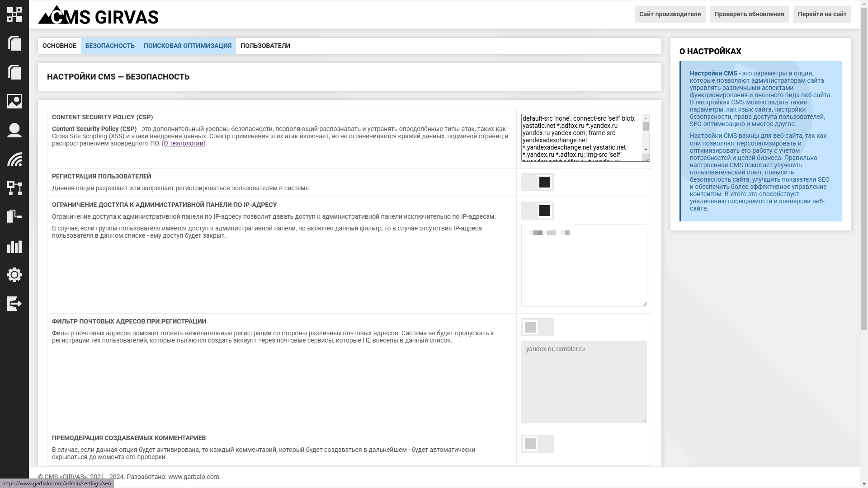Toggle admin panel IP restriction switch

537,211
